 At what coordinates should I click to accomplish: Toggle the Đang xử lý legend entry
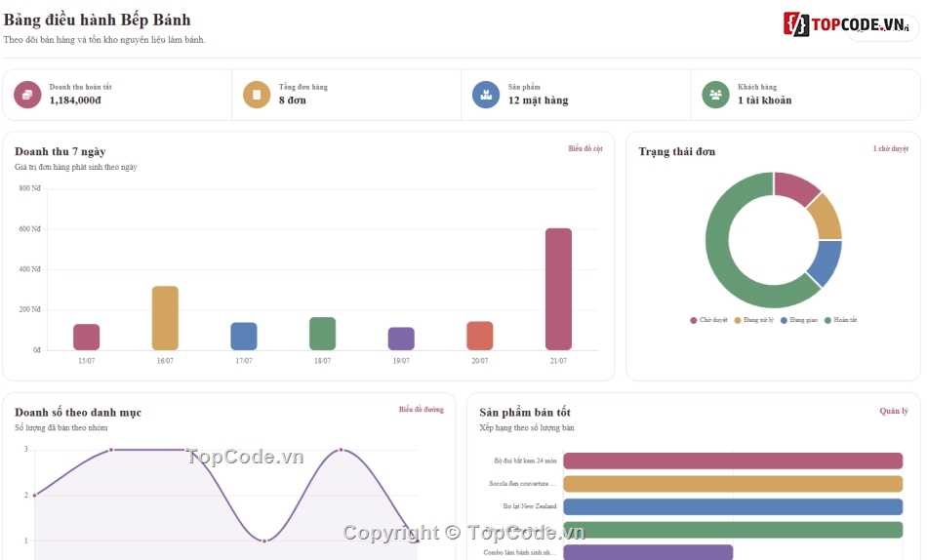(x=753, y=320)
